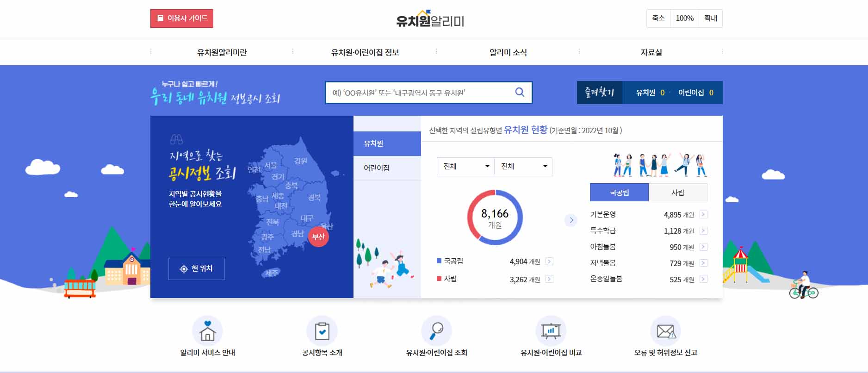Select the 어린이집 side tab
This screenshot has width=868, height=373.
(387, 168)
